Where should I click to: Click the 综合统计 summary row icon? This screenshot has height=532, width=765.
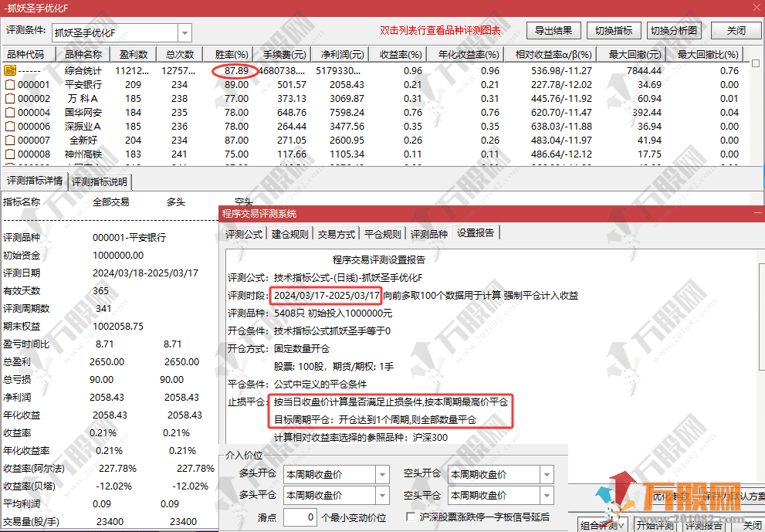click(x=10, y=70)
